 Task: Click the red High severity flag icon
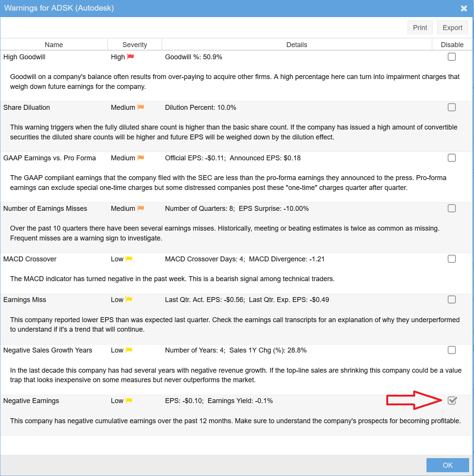130,57
